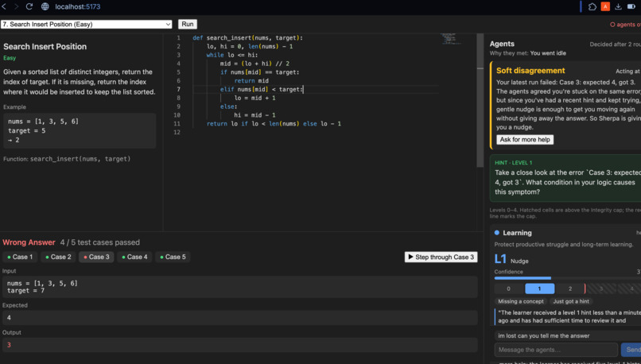Image resolution: width=641 pixels, height=364 pixels.
Task: Select the Case 5 tab
Action: pos(173,257)
